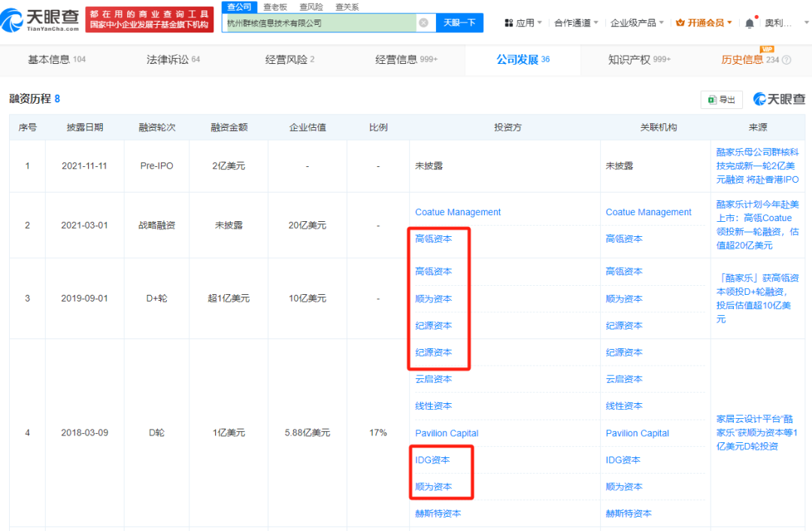Expand the 企业级产品 dropdown
Screen dimensions: 812x531
pos(637,23)
